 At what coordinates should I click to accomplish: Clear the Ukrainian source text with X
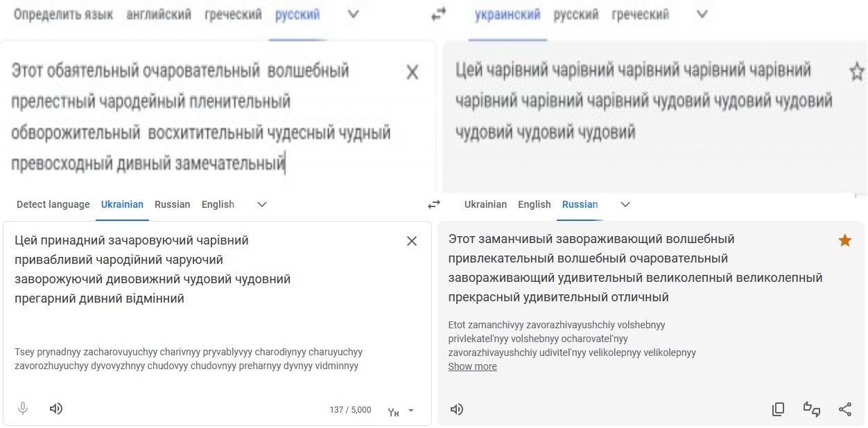[x=412, y=241]
